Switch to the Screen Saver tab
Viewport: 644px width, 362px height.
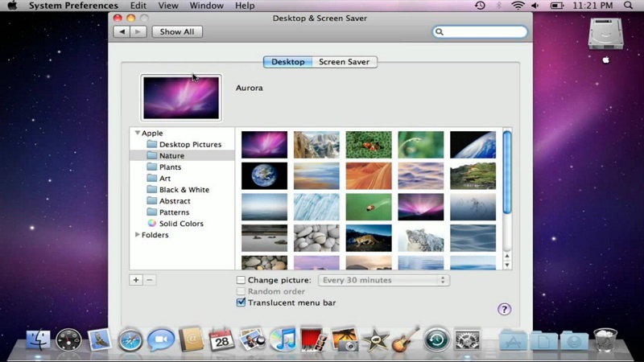click(344, 62)
